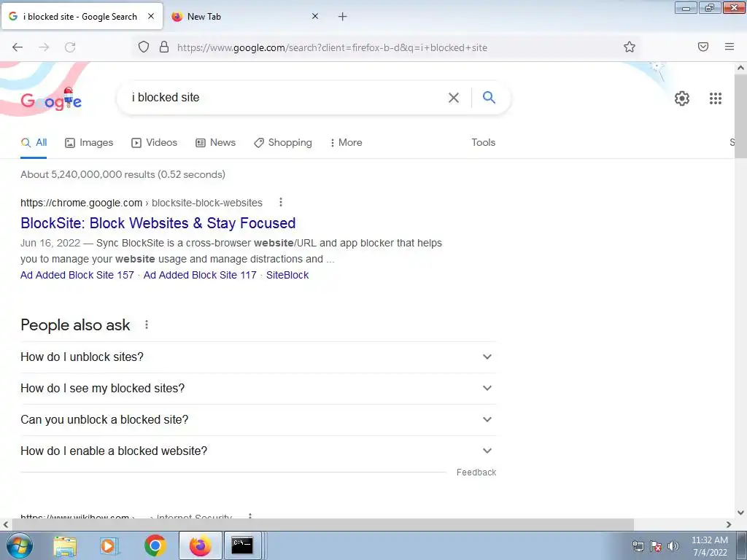Click the Google doodle logo
The height and width of the screenshot is (560, 747).
(51, 99)
